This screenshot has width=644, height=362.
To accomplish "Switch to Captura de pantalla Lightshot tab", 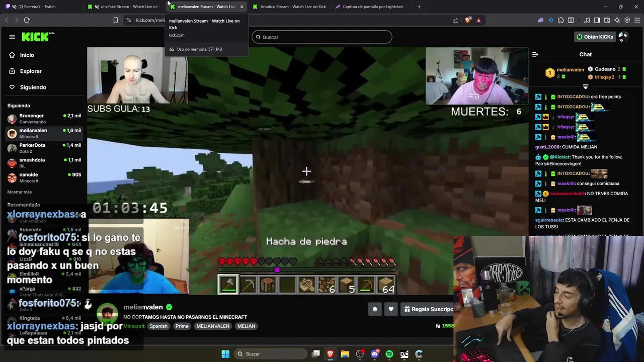I will point(372,7).
